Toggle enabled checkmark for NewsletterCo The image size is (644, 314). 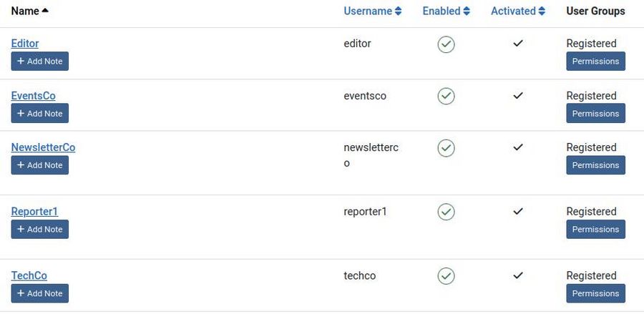click(446, 148)
